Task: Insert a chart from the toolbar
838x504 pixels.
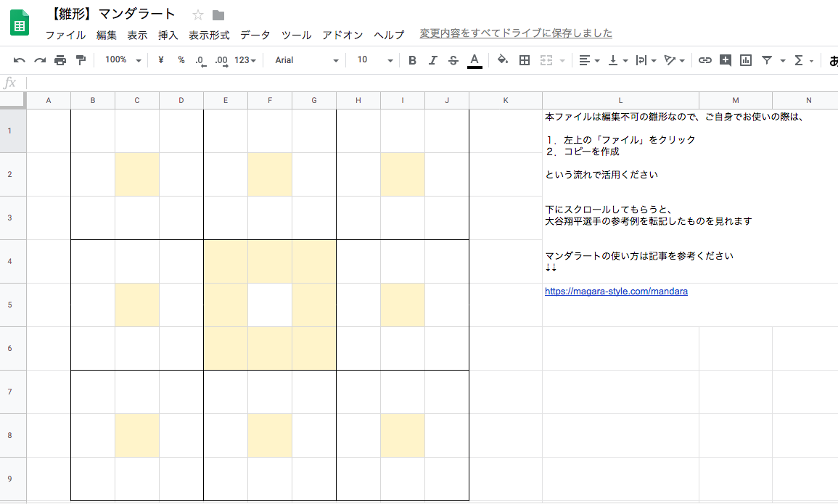Action: click(x=745, y=60)
